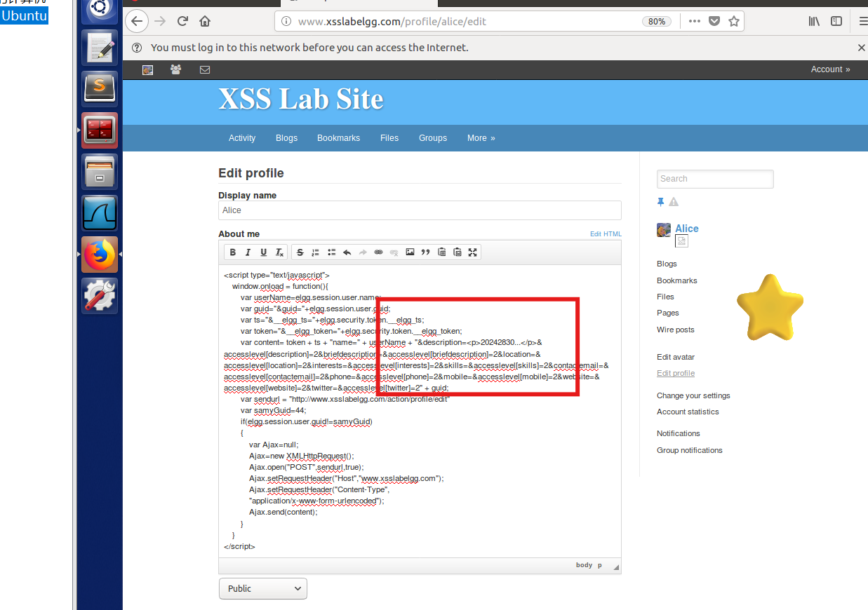Open the Public access level dropdown
This screenshot has height=610, width=868.
[263, 588]
